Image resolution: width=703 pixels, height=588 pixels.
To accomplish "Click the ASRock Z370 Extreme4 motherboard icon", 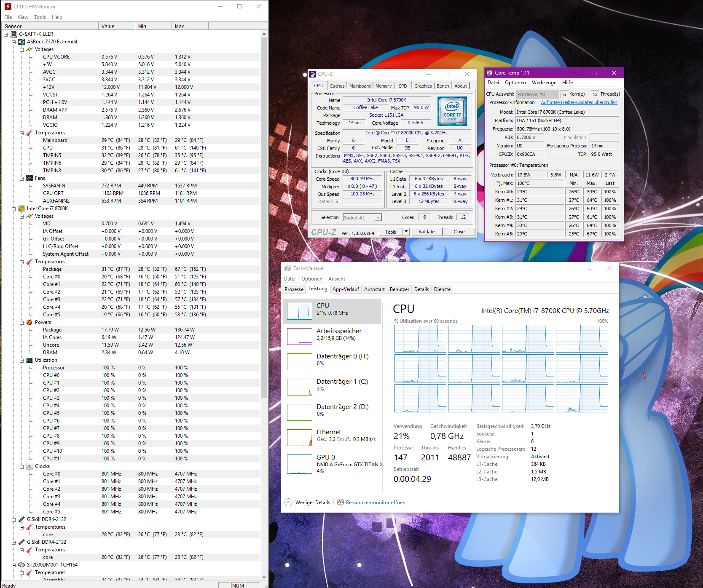I will [x=21, y=42].
